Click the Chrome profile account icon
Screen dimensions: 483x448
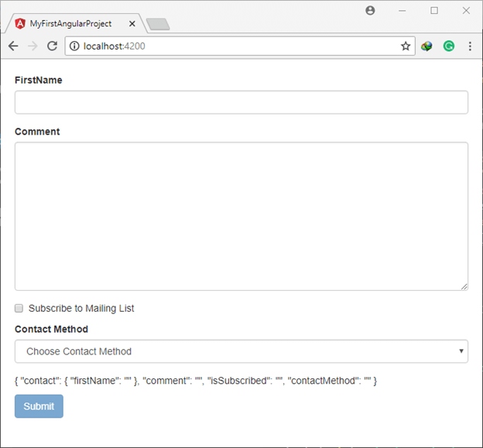(x=370, y=11)
